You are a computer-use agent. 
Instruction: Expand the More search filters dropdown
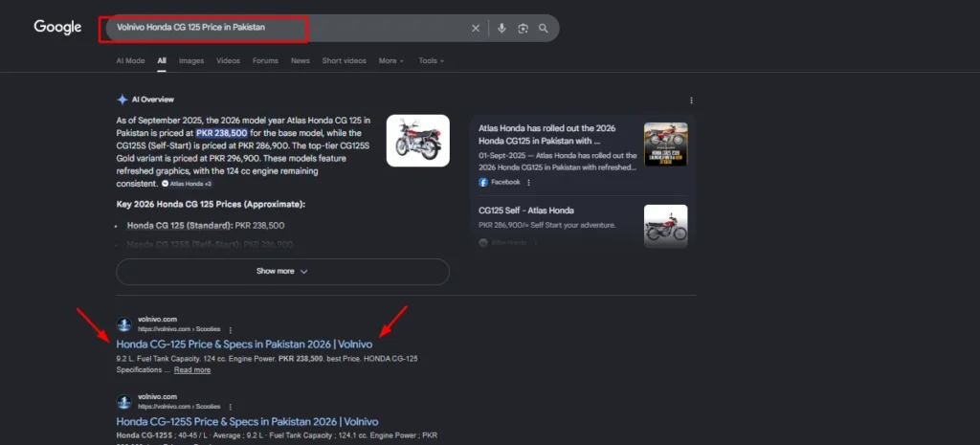[x=391, y=60]
